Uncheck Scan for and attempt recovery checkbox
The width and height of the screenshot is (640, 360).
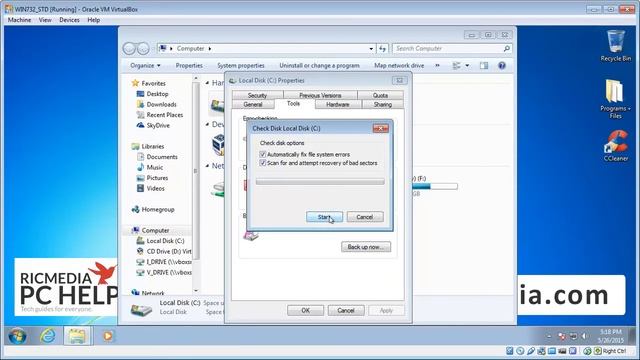(262, 163)
